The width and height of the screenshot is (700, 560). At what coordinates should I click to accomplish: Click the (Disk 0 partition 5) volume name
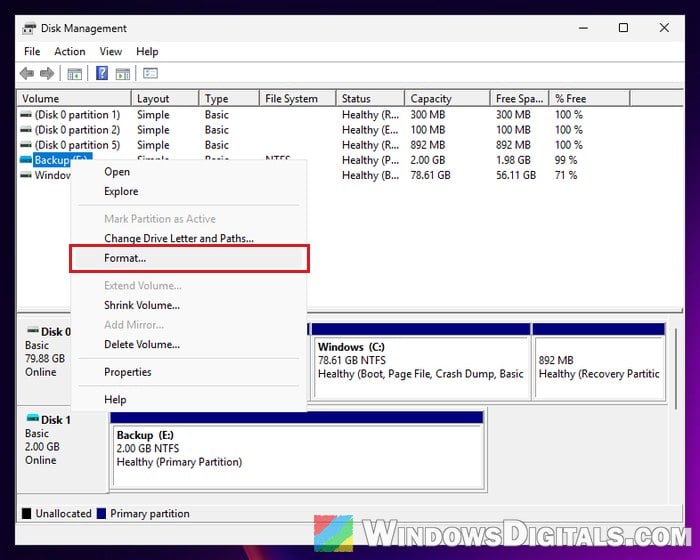(78, 145)
